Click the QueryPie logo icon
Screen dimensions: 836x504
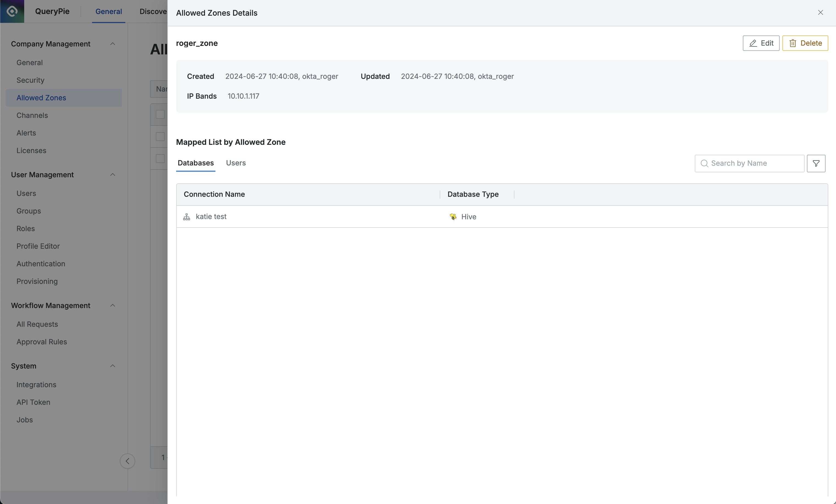(12, 11)
